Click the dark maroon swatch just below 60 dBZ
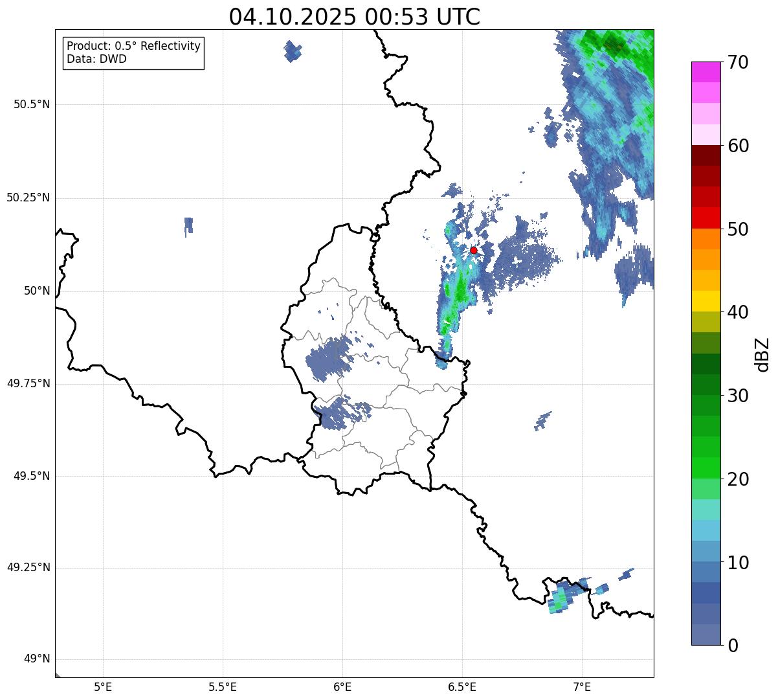This screenshot has height=700, width=778. 706,155
